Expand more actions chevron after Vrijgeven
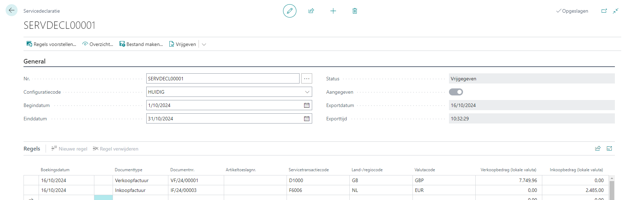This screenshot has height=200, width=644. [x=204, y=45]
